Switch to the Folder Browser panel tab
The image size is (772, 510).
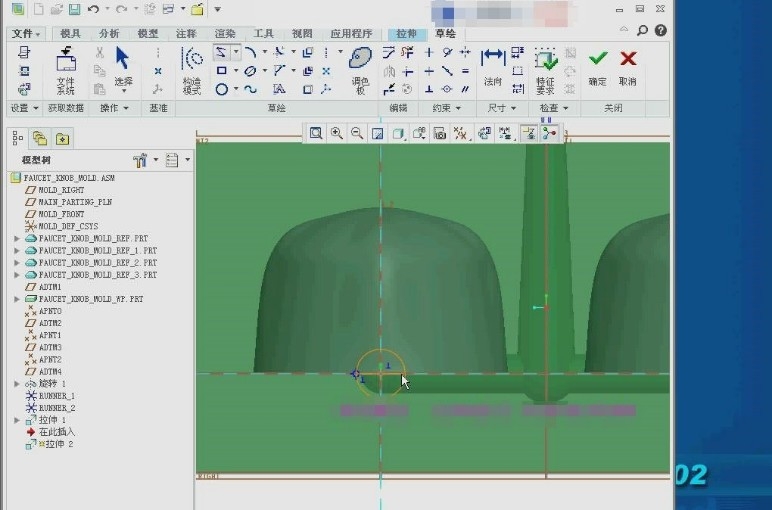(39, 139)
